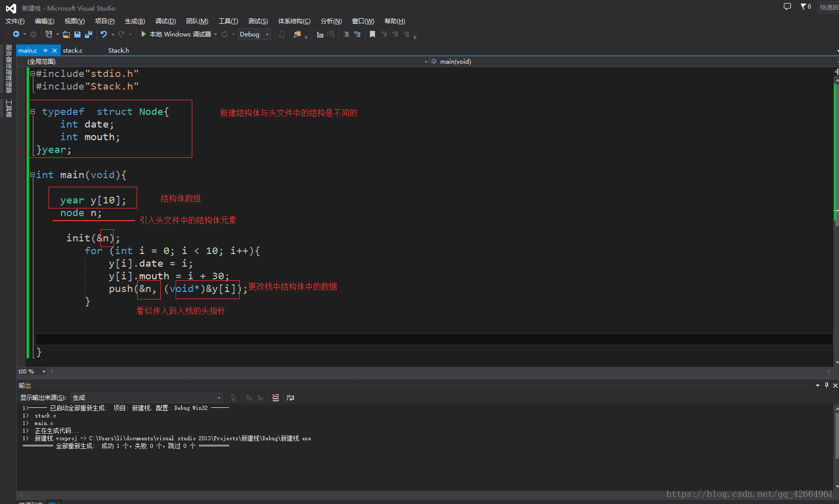Open the 编辑(E) menu
The image size is (839, 504).
point(45,21)
